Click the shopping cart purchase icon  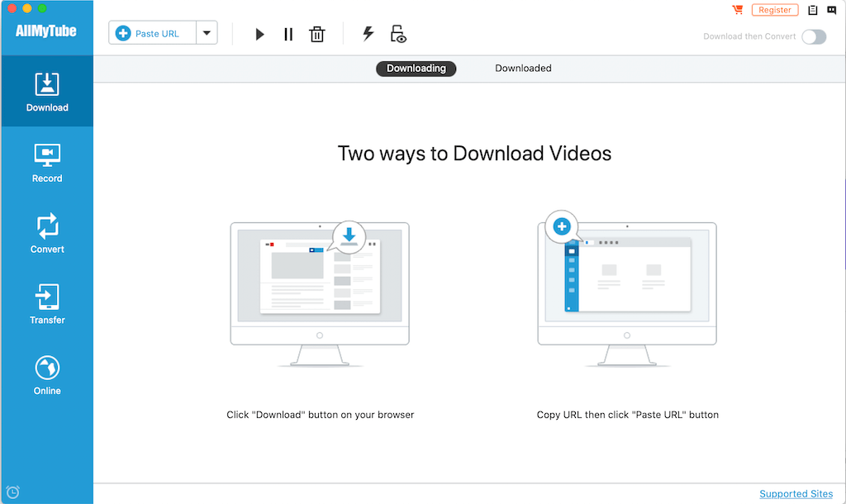[x=737, y=10]
